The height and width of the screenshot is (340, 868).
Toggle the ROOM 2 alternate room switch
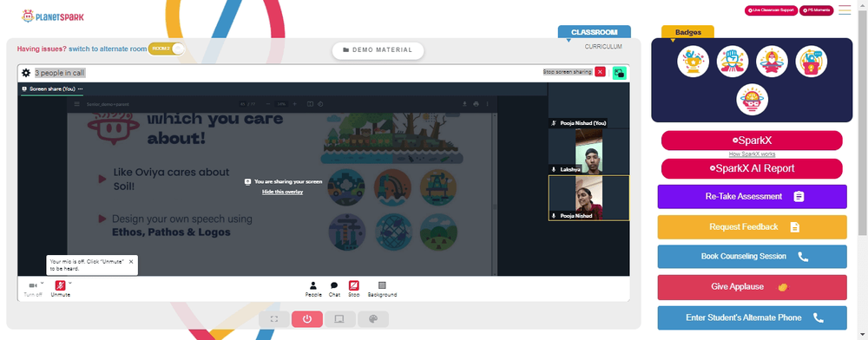pyautogui.click(x=167, y=49)
